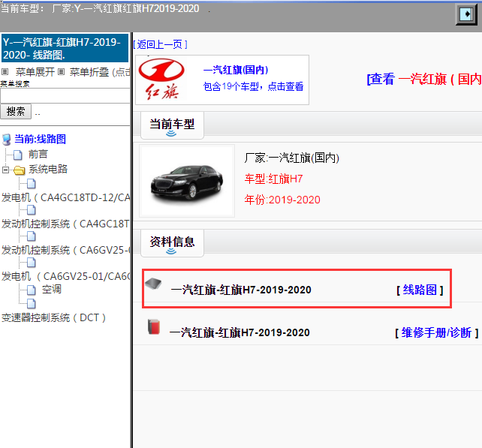Click the page icon above 发电机 (CA6GV25-01
482x448 pixels.
point(32,263)
